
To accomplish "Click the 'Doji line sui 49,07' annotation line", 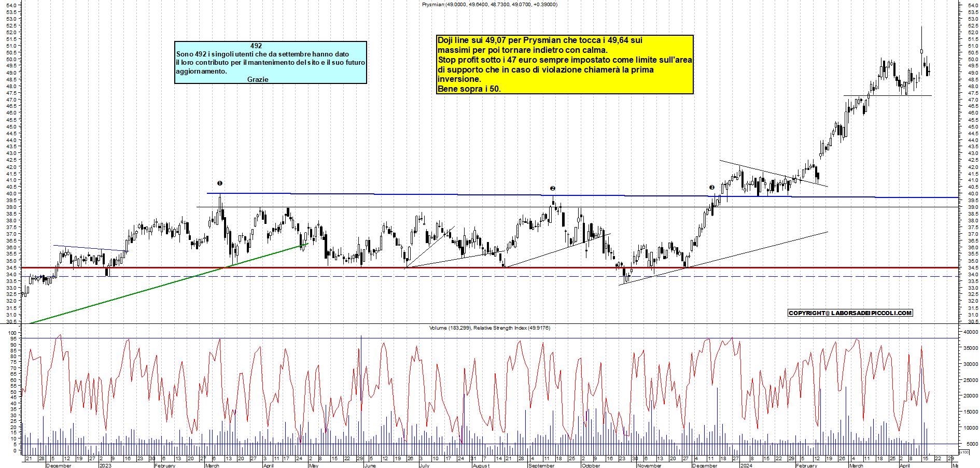I will pos(540,40).
